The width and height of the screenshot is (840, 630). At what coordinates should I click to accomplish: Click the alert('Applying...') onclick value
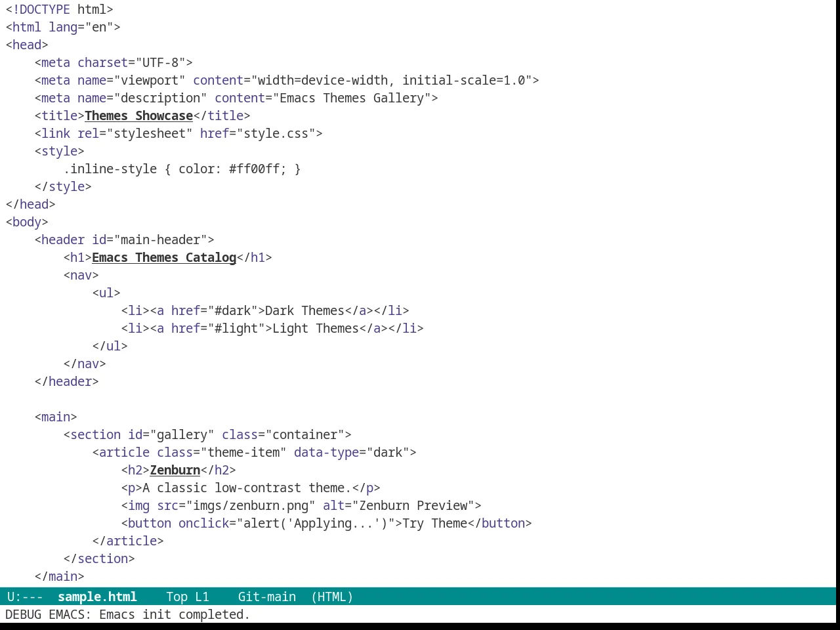[x=316, y=523]
